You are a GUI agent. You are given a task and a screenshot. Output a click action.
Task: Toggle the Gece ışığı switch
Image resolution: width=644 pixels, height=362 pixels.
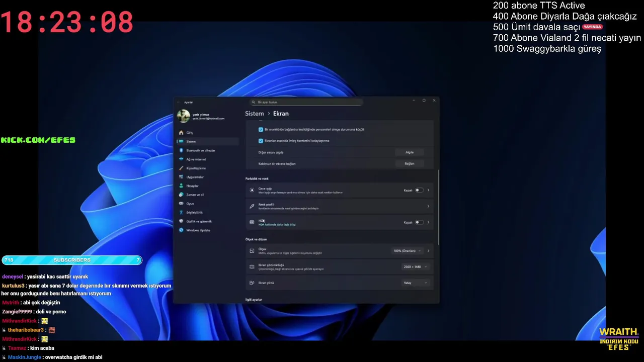[419, 190]
